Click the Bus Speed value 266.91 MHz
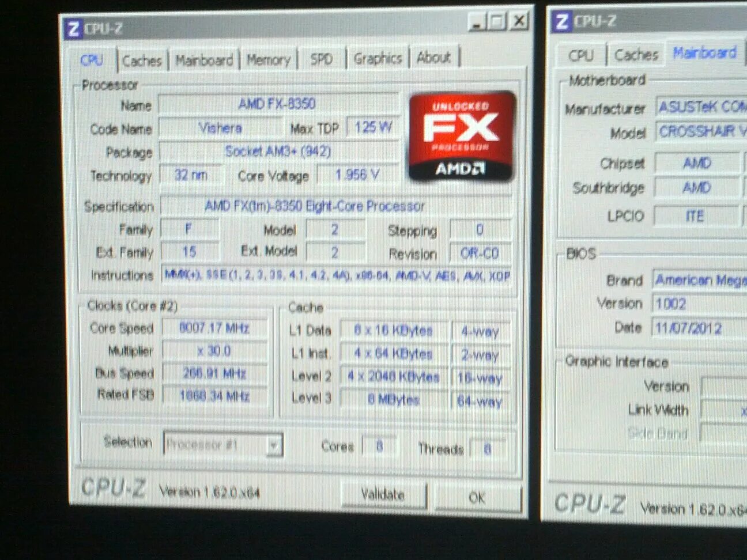Image resolution: width=747 pixels, height=560 pixels. [214, 373]
